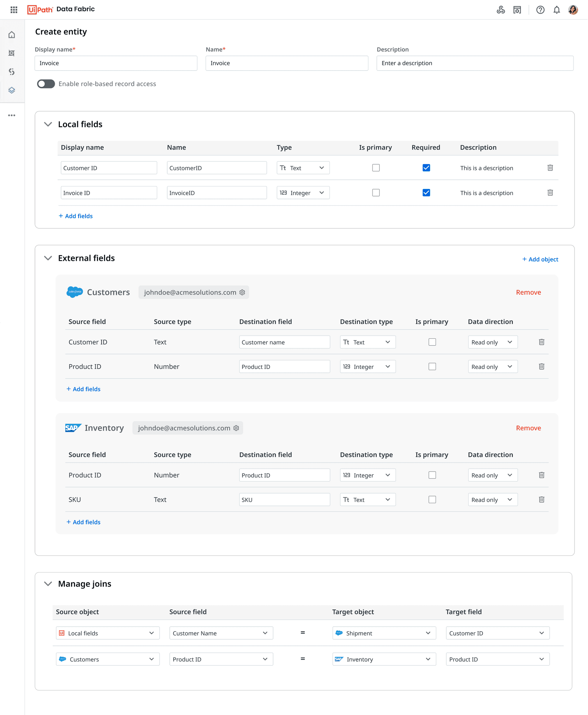Uncheck Required for Invoice ID local field

tap(426, 193)
